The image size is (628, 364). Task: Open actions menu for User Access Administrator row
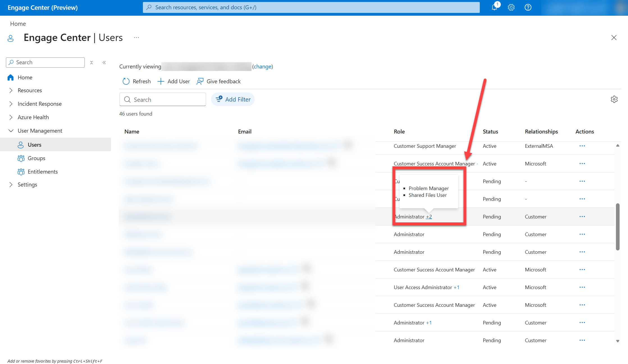[582, 287]
